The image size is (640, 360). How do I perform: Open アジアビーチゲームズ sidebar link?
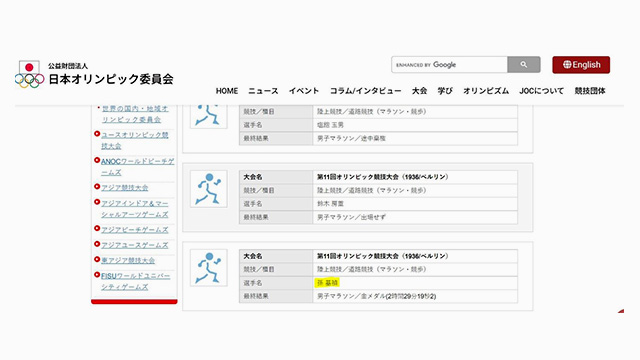point(135,230)
